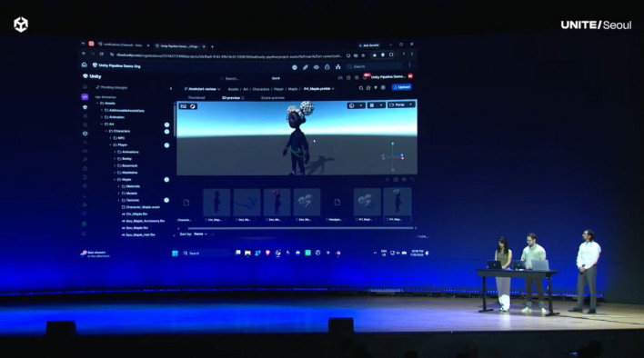Toggle the lighting sphere button in viewport
This screenshot has width=644, height=358.
[x=193, y=106]
